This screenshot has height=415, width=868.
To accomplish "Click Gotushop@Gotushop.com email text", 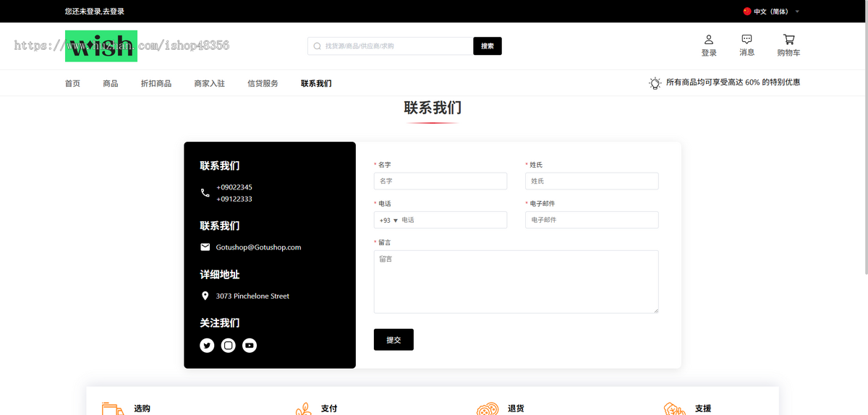I will [258, 247].
